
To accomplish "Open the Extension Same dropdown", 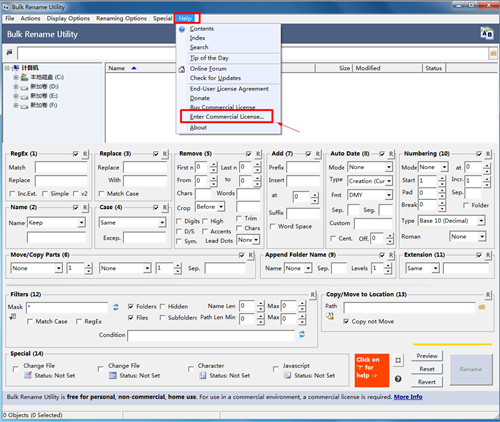I will (435, 268).
